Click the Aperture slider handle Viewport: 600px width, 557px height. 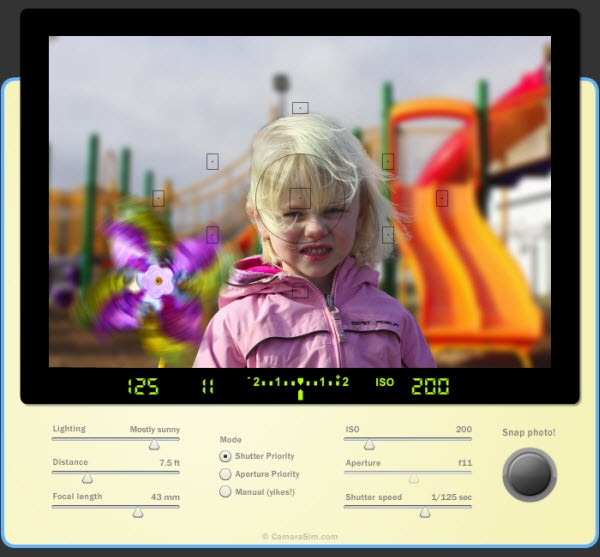tap(414, 479)
